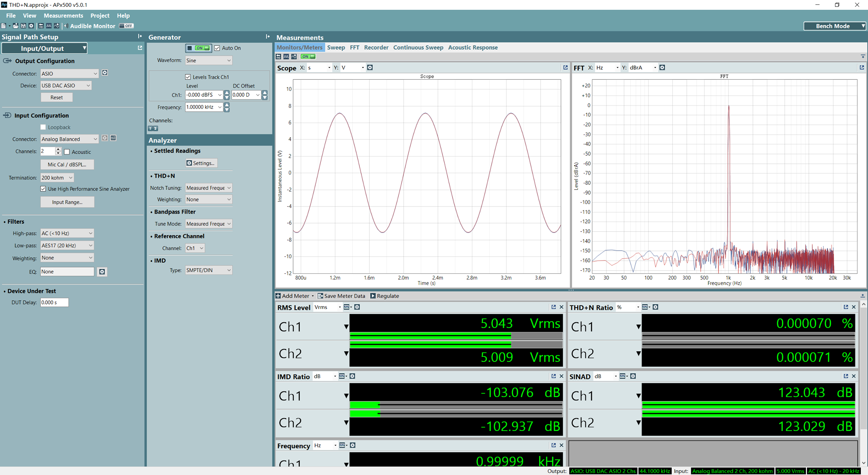This screenshot has height=475, width=868.
Task: Click Save Meter Data
Action: coord(341,296)
